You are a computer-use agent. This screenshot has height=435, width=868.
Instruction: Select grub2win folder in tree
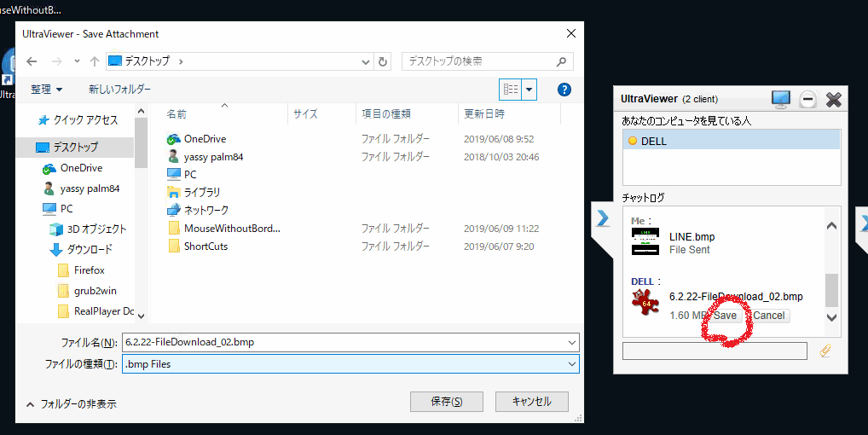click(x=88, y=291)
